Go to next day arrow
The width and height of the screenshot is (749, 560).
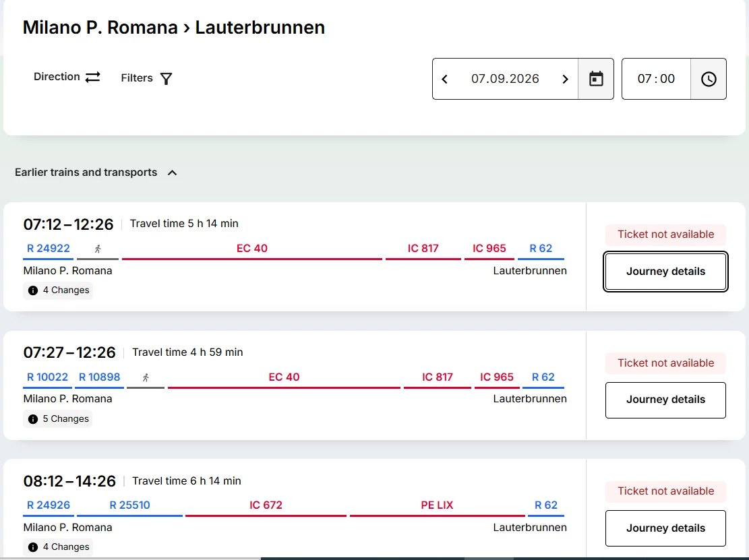click(x=565, y=79)
